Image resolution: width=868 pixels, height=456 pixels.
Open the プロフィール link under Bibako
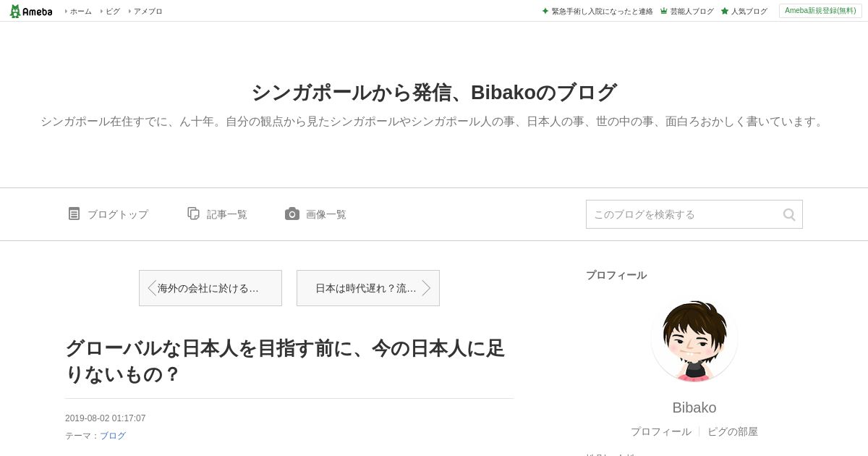660,431
